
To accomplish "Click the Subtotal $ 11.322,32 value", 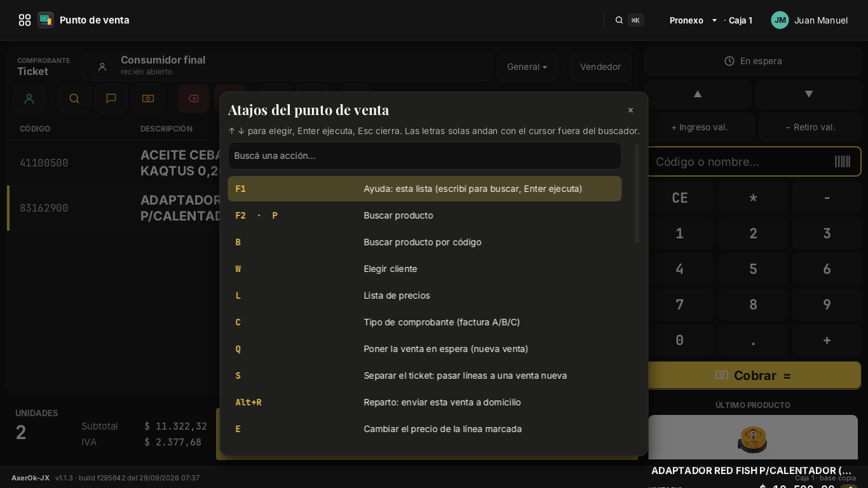I will coord(175,426).
